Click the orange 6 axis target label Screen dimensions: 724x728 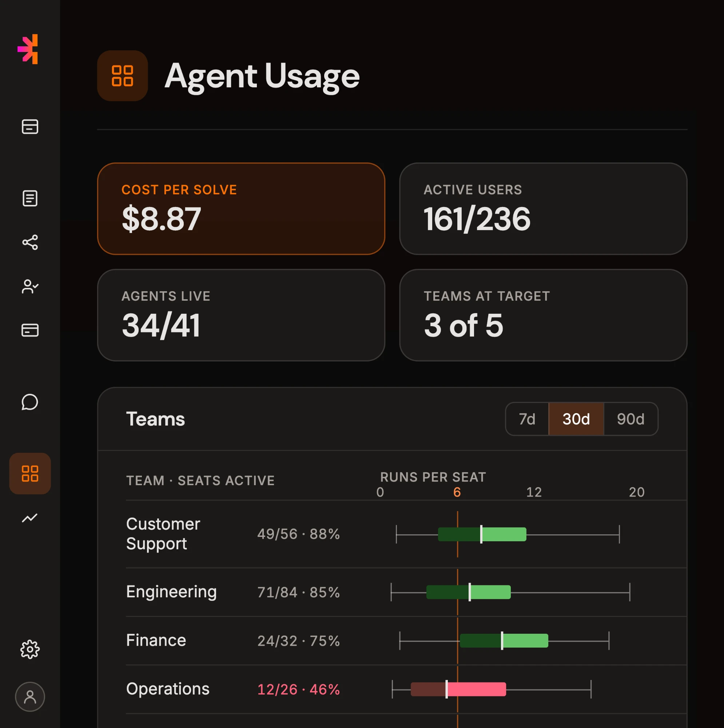coord(457,492)
